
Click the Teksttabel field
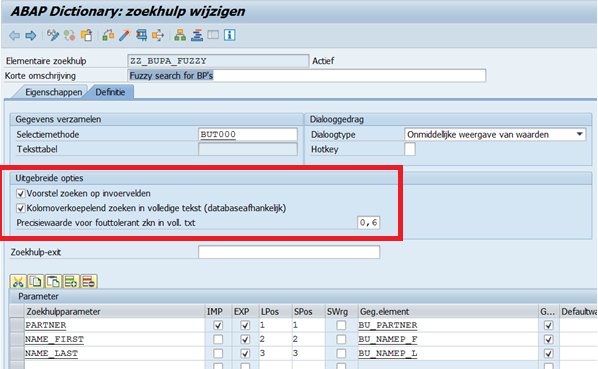248,149
